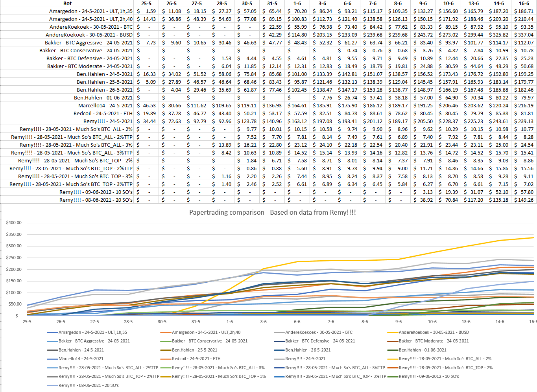The image size is (537, 392).
Task: Click the $7.73 cell in Bakker BTC Aggressive row
Action: point(146,43)
